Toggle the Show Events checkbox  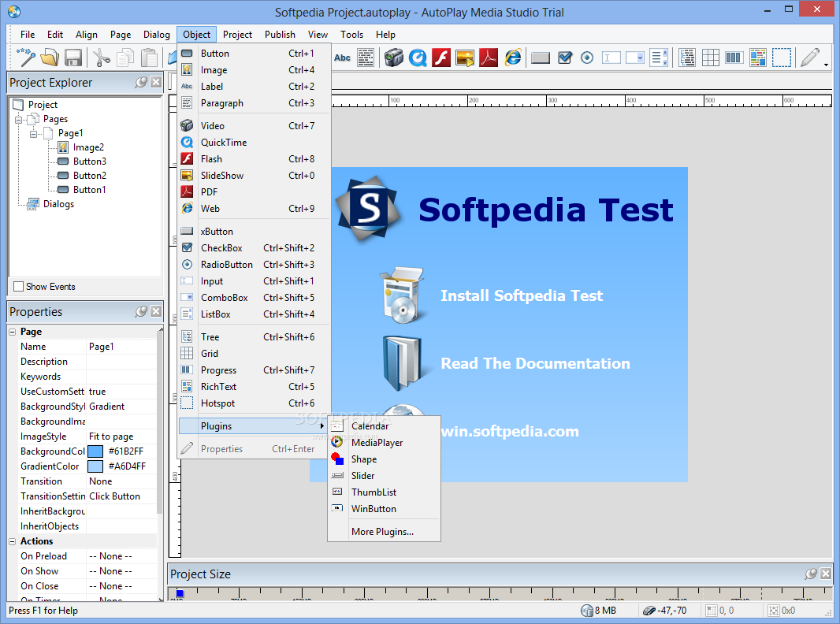click(x=18, y=287)
